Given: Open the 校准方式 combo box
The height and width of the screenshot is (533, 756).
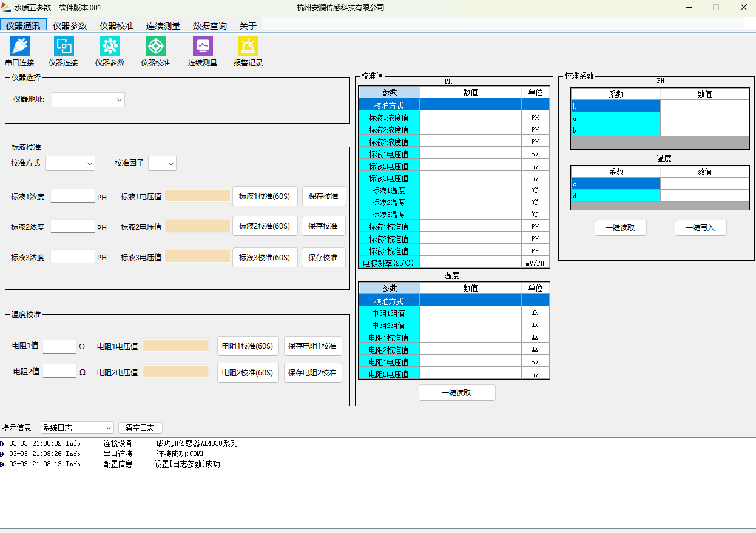Looking at the screenshot, I should (70, 163).
